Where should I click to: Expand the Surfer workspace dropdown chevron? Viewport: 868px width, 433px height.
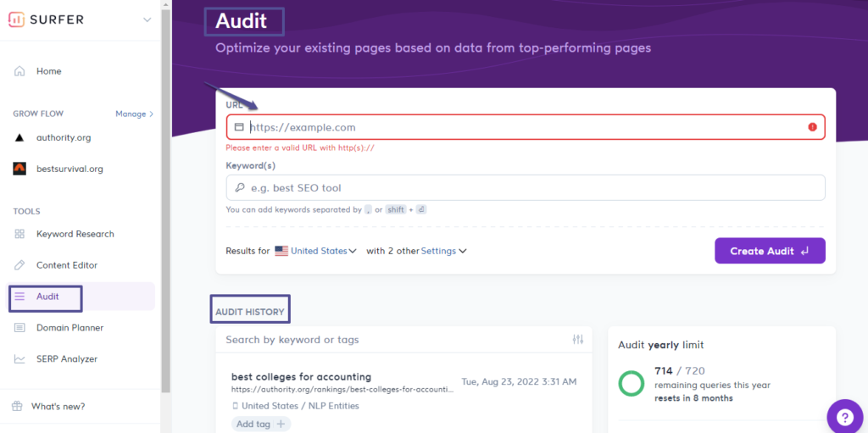click(147, 20)
